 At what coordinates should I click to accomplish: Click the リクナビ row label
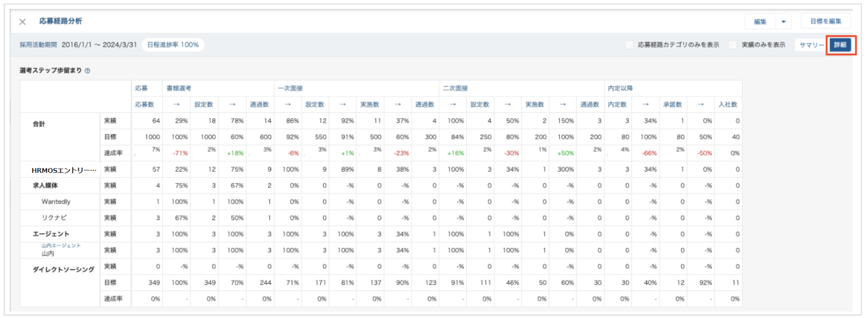[54, 218]
